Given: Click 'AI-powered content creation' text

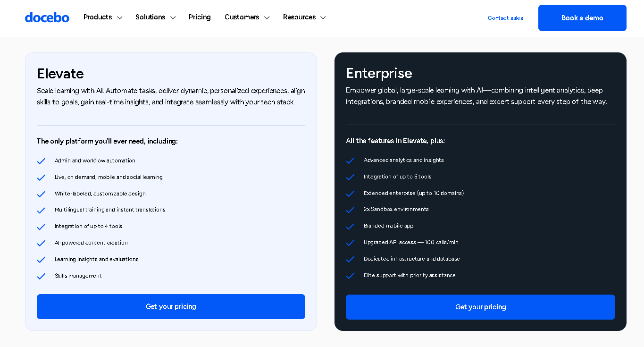Looking at the screenshot, I should tap(91, 243).
